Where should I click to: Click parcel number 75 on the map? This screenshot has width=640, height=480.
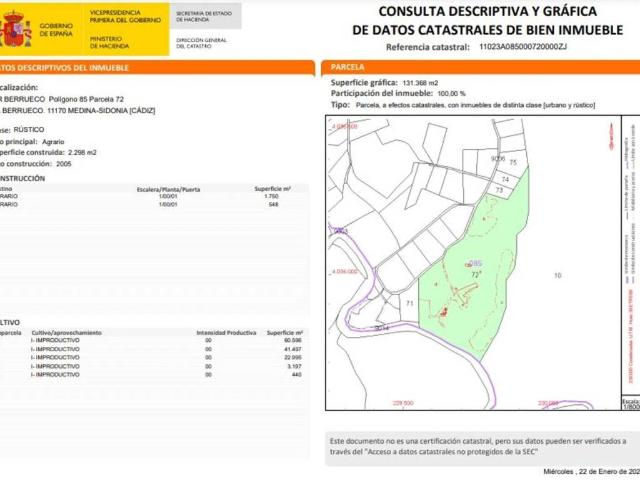(513, 162)
